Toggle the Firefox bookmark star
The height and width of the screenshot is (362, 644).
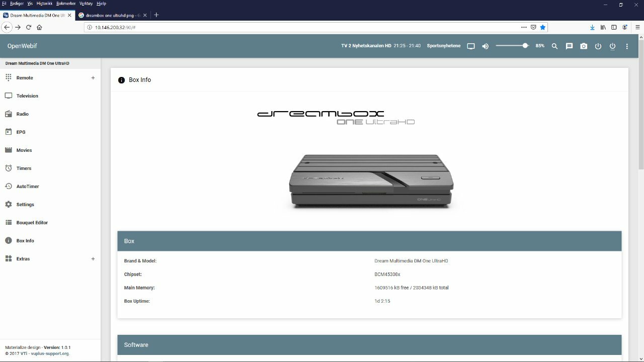tap(543, 27)
